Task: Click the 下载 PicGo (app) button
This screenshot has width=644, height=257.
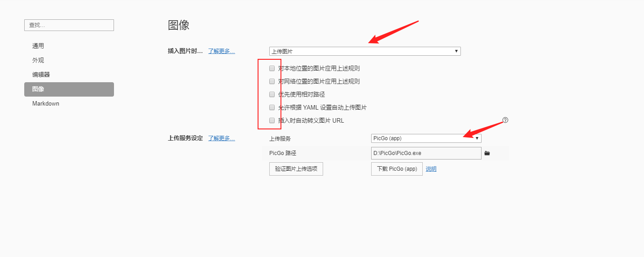Action: [x=397, y=169]
